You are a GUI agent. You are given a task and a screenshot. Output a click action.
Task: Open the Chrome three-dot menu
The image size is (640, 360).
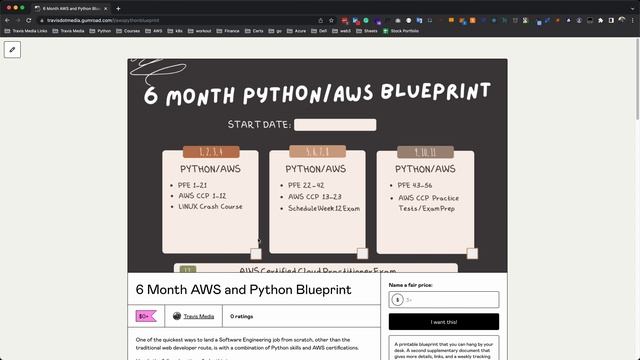[x=633, y=20]
